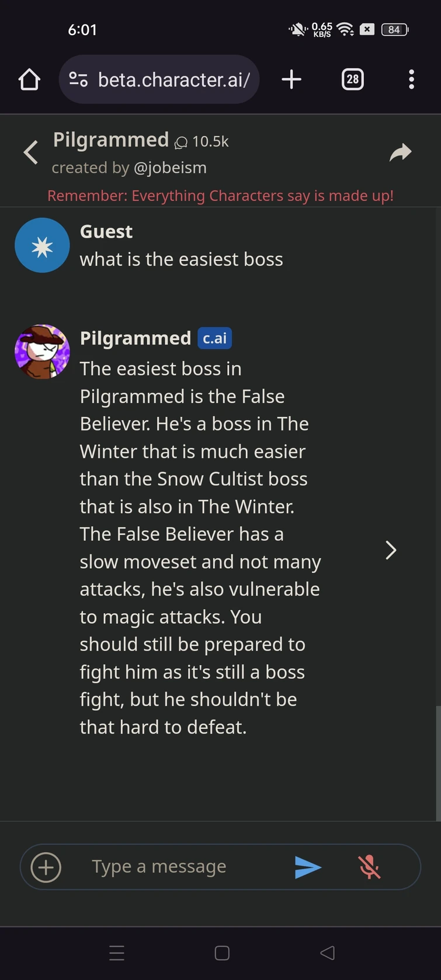Toggle the muted microphone icon
The image size is (441, 980).
369,867
